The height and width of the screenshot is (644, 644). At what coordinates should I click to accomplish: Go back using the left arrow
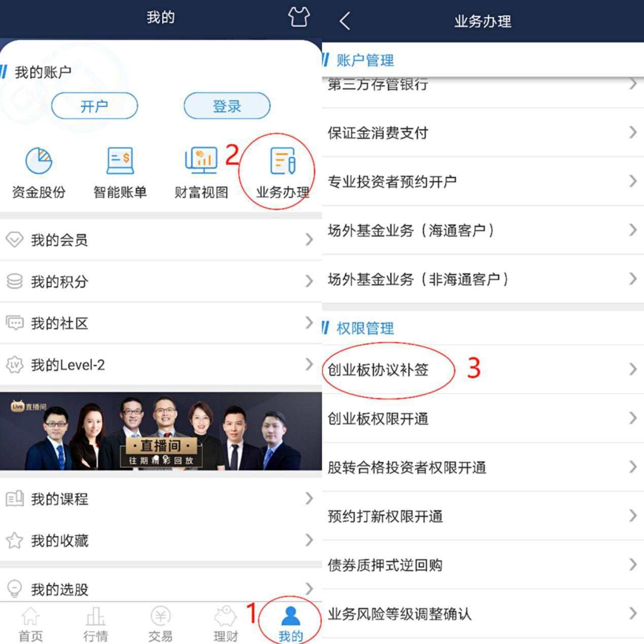pos(344,21)
